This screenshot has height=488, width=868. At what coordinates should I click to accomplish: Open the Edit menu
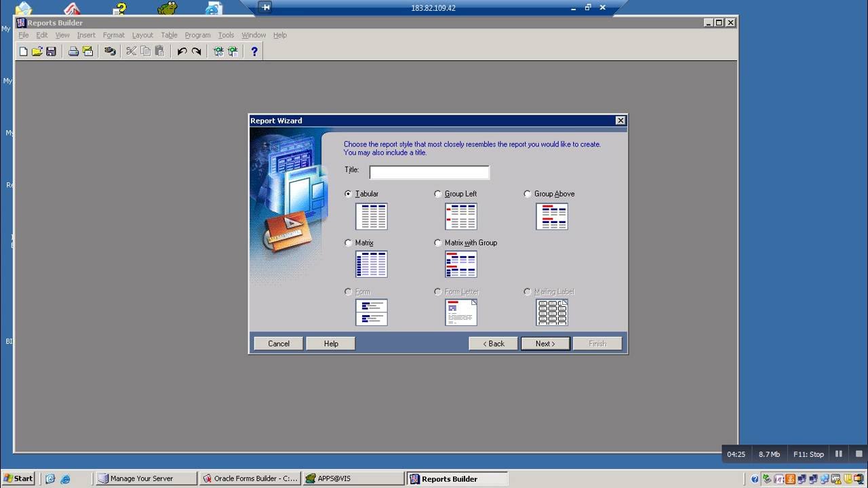point(42,35)
